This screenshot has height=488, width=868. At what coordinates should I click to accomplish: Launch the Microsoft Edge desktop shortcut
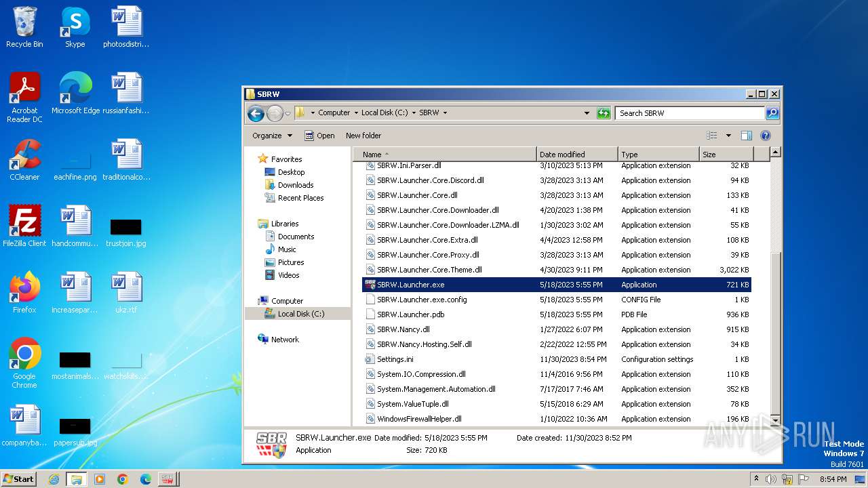tap(75, 94)
